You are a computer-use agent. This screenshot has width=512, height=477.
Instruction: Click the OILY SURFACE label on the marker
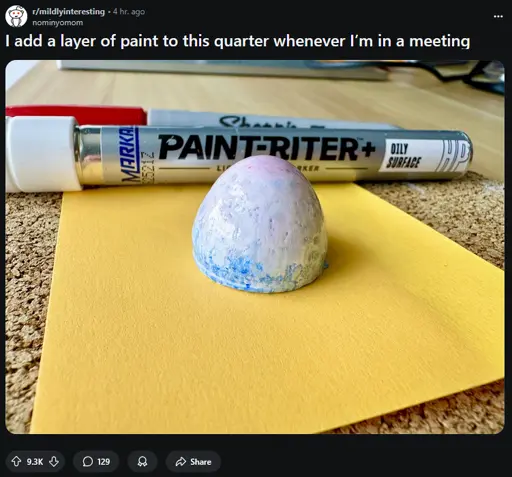point(402,155)
